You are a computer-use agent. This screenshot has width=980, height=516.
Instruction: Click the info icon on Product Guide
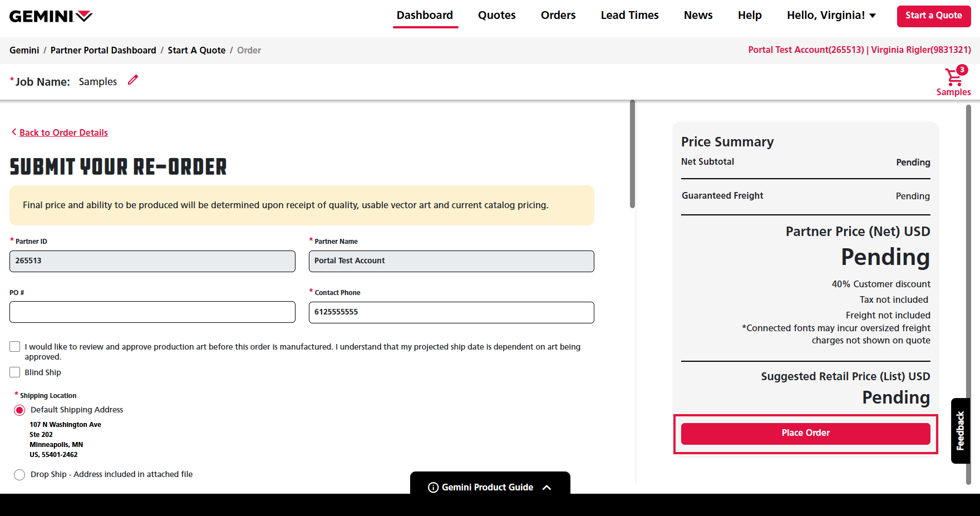click(433, 488)
